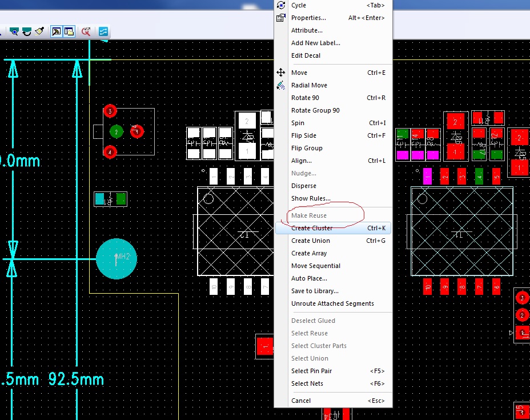Click the red magnifier search icon
The width and height of the screenshot is (530, 420).
click(86, 31)
